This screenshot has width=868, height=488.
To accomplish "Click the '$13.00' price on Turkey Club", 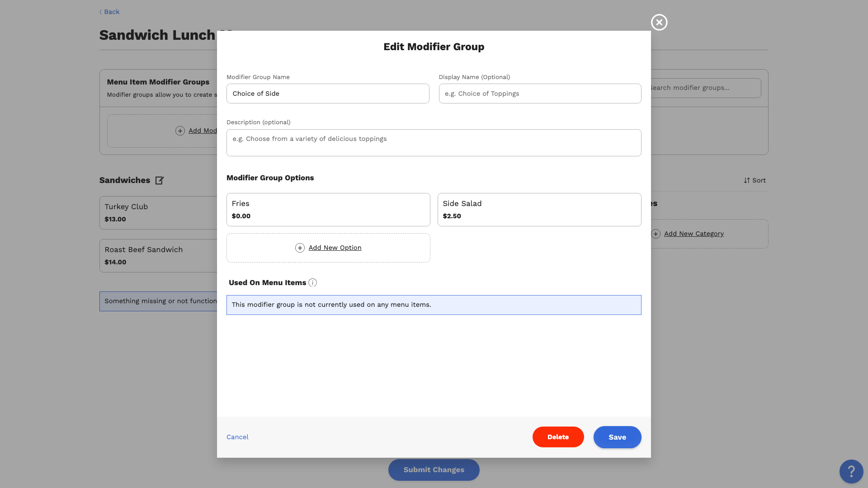I will coord(115,219).
